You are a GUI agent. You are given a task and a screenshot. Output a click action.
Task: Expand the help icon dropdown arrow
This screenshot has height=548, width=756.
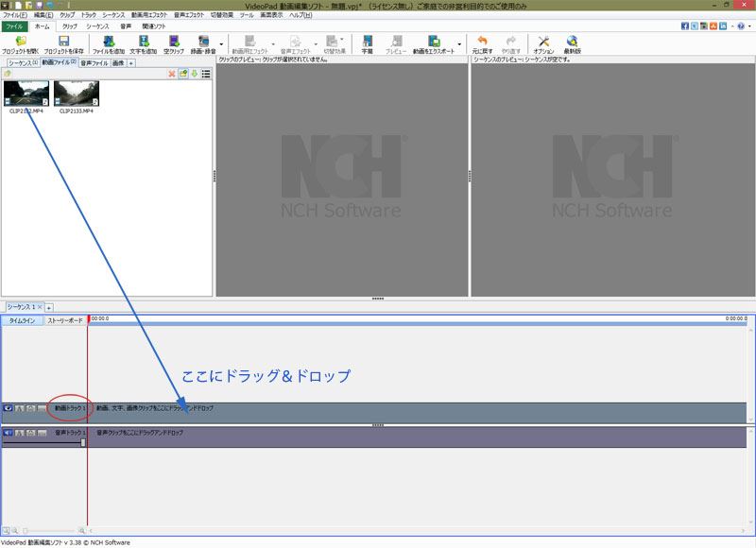coord(749,26)
